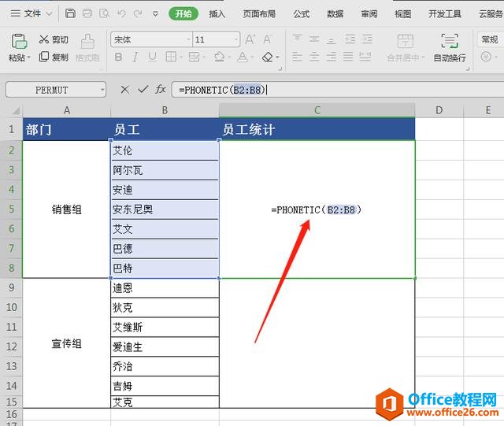Image resolution: width=504 pixels, height=426 pixels.
Task: Open the 数据 ribbon tab
Action: (x=335, y=14)
